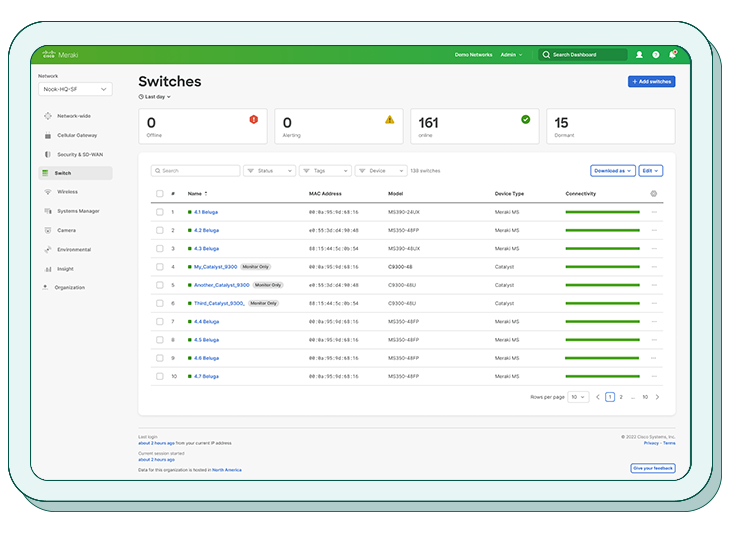Open the Status filter dropdown
This screenshot has width=730, height=536.
pos(270,171)
